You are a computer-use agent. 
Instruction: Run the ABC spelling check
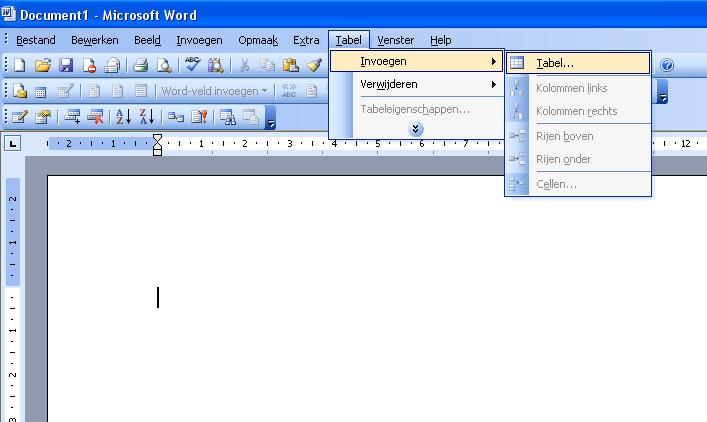point(193,64)
